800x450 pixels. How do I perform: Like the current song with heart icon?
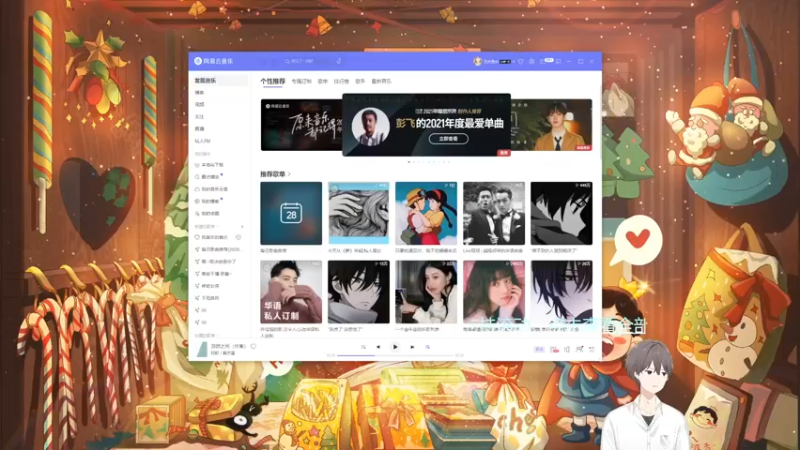coord(254,346)
